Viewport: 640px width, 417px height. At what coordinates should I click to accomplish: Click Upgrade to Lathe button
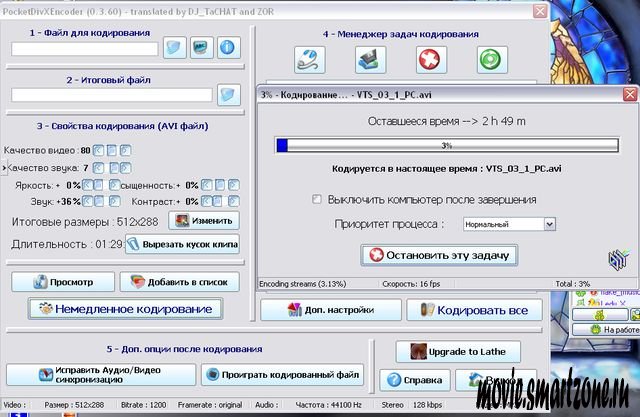(x=458, y=352)
